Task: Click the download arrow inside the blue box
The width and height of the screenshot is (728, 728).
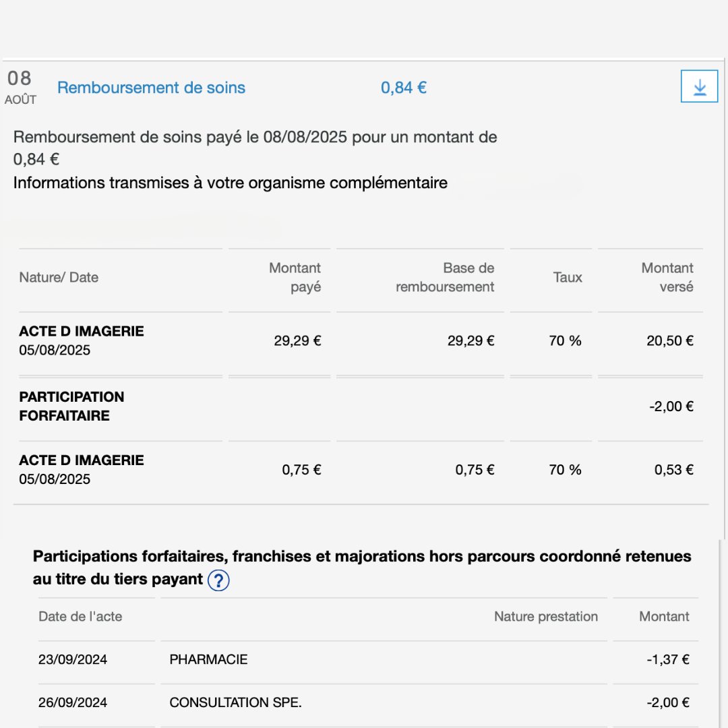Action: 699,86
